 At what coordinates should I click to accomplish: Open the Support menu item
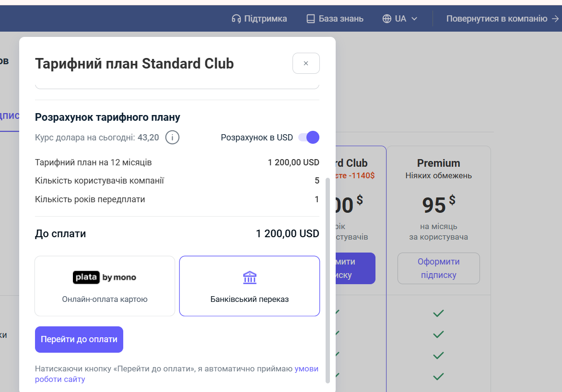[265, 19]
